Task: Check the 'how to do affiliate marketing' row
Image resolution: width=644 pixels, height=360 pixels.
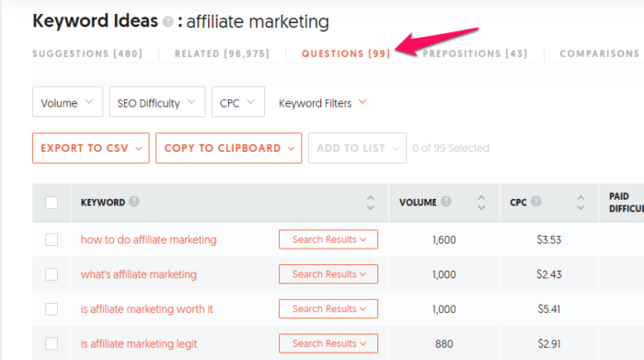Action: [52, 239]
